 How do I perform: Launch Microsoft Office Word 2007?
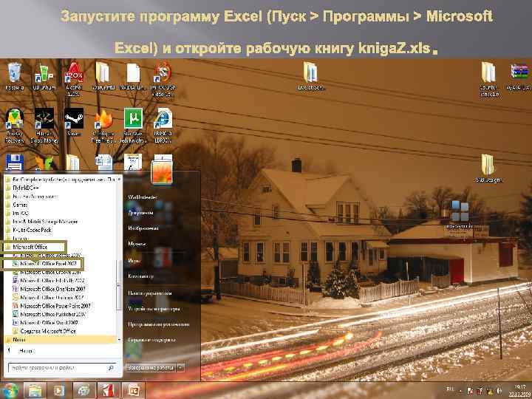pyautogui.click(x=45, y=323)
